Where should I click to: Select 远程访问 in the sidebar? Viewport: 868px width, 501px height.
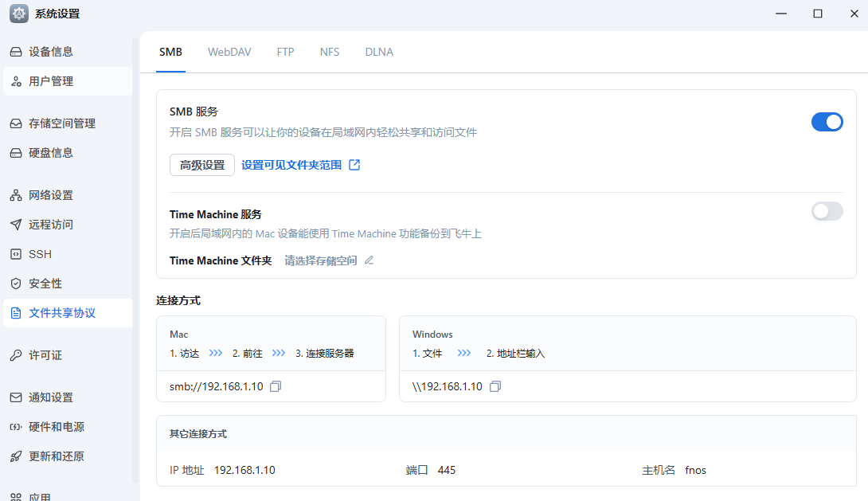pyautogui.click(x=51, y=225)
